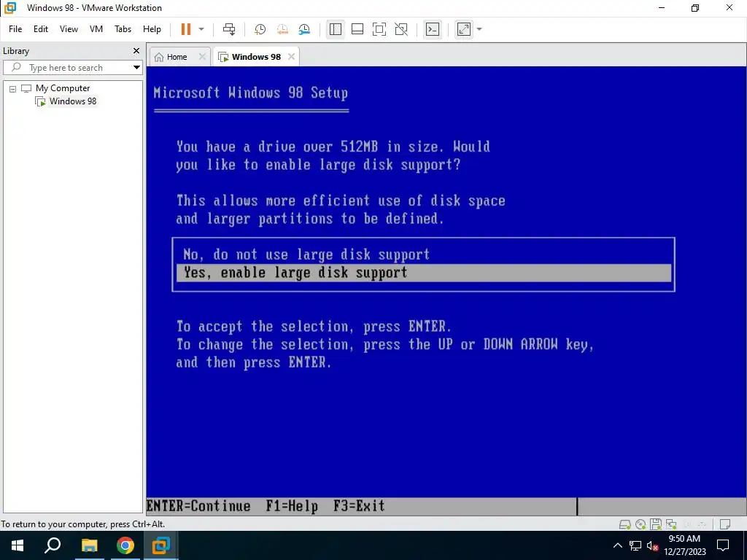Open the Help menu
Screen dimensions: 747x560
click(x=152, y=29)
